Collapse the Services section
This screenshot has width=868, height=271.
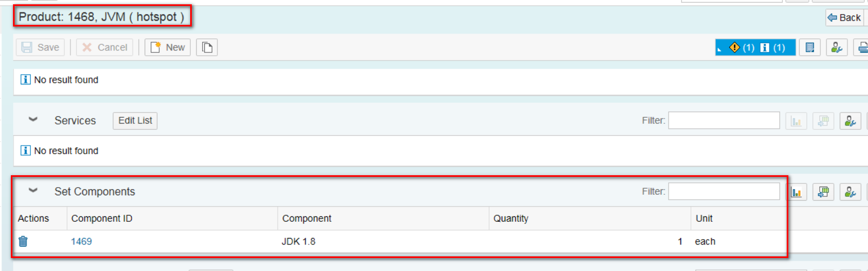click(33, 120)
